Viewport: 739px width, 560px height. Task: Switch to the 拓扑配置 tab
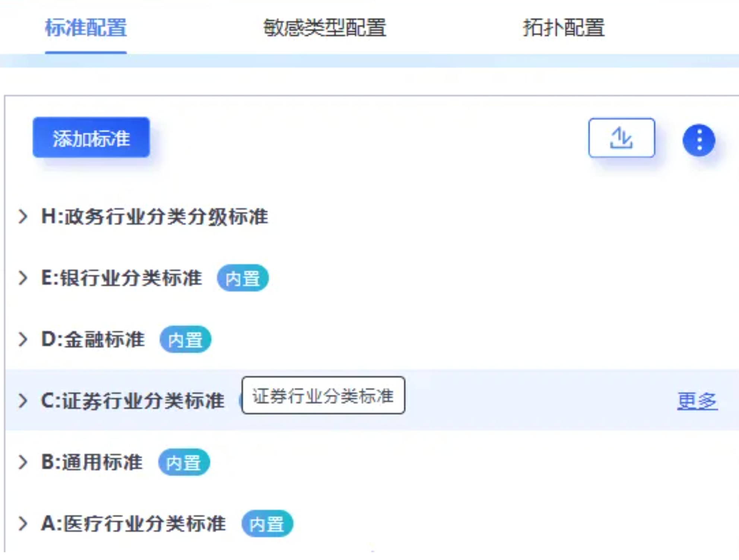point(564,28)
